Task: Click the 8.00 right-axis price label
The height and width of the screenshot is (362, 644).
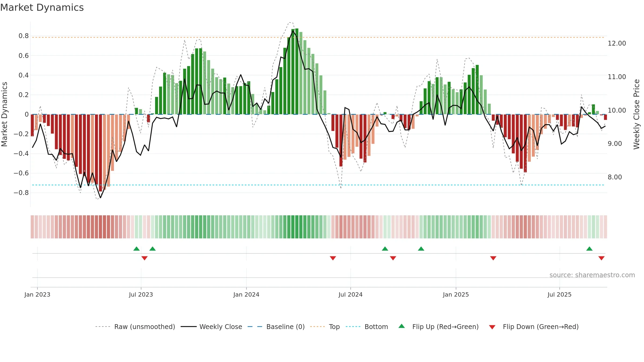Action: pyautogui.click(x=615, y=177)
